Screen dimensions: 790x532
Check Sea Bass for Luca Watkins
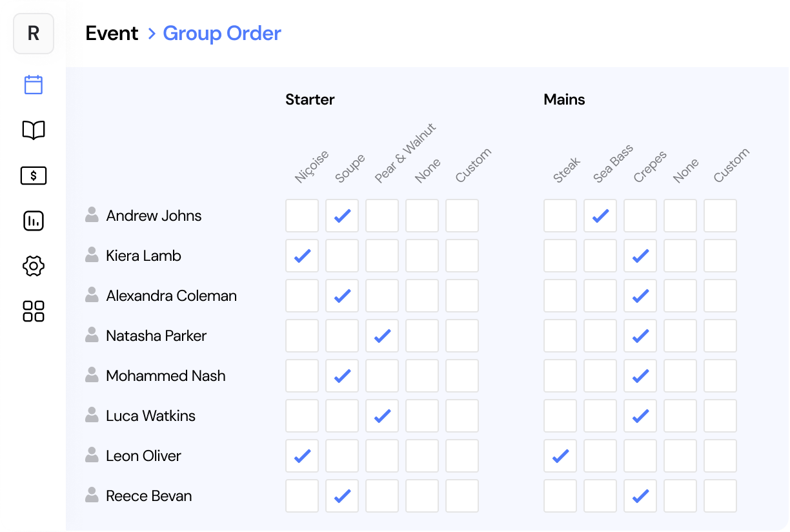[600, 416]
